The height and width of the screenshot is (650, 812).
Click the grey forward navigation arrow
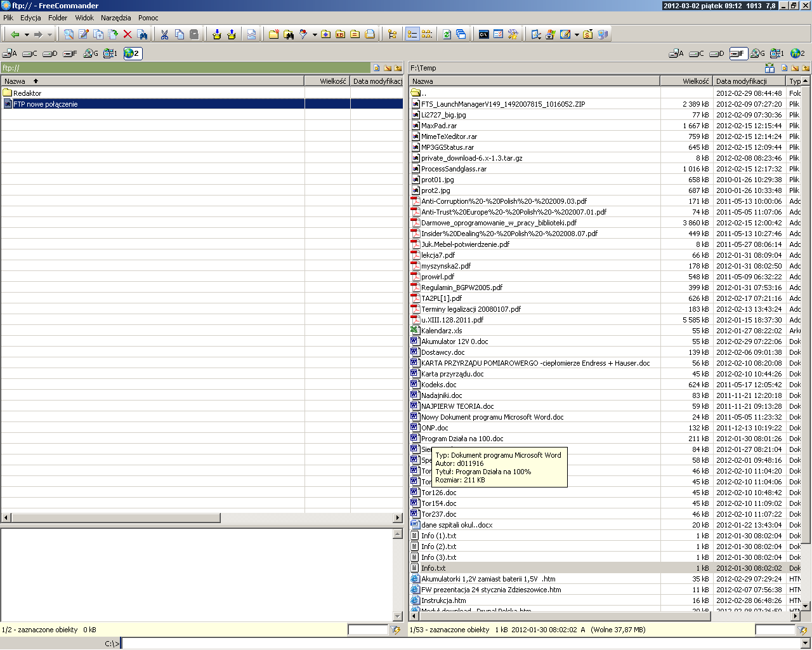click(x=38, y=34)
